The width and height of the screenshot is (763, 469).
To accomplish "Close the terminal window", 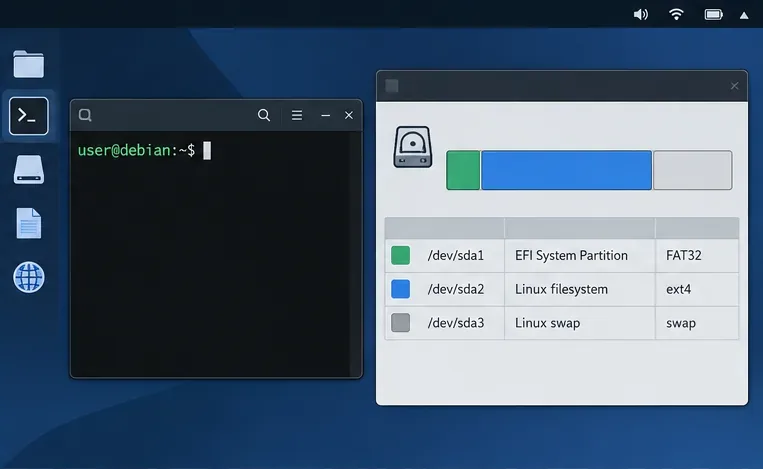I will [x=349, y=115].
